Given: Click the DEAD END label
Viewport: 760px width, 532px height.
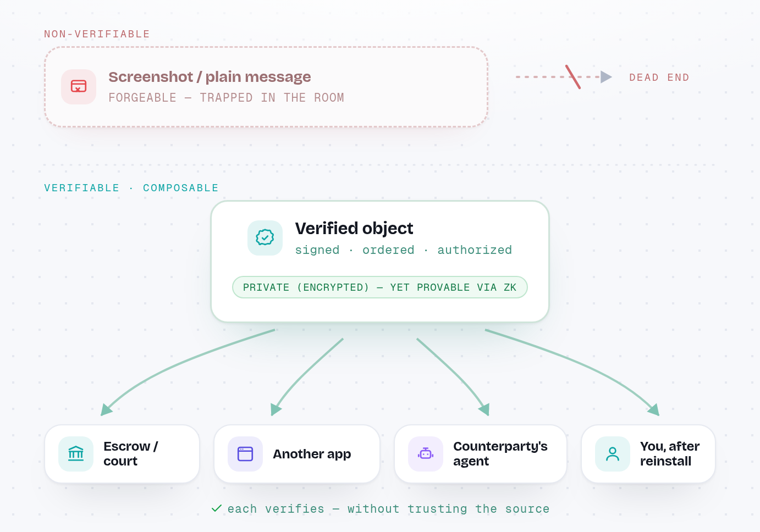Looking at the screenshot, I should [659, 77].
